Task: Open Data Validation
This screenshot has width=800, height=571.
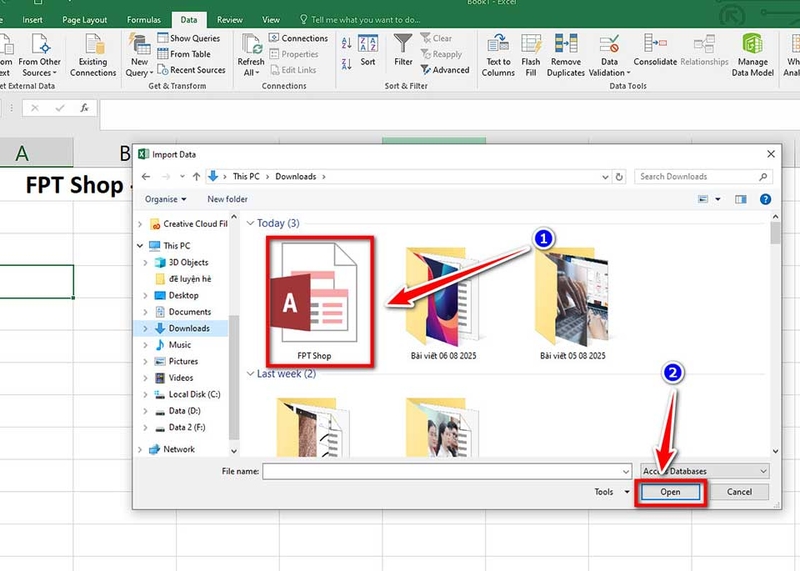Action: coord(609,55)
